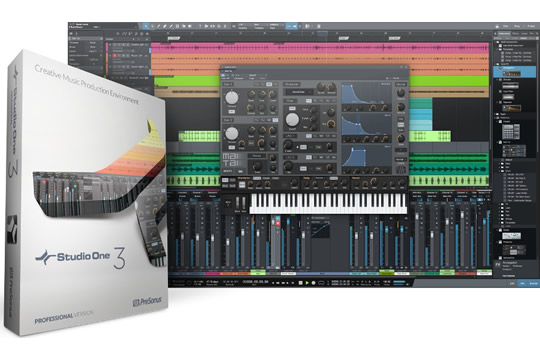The image size is (540, 360).
Task: Click the pitch wheel left of the keyboard
Action: 237,203
